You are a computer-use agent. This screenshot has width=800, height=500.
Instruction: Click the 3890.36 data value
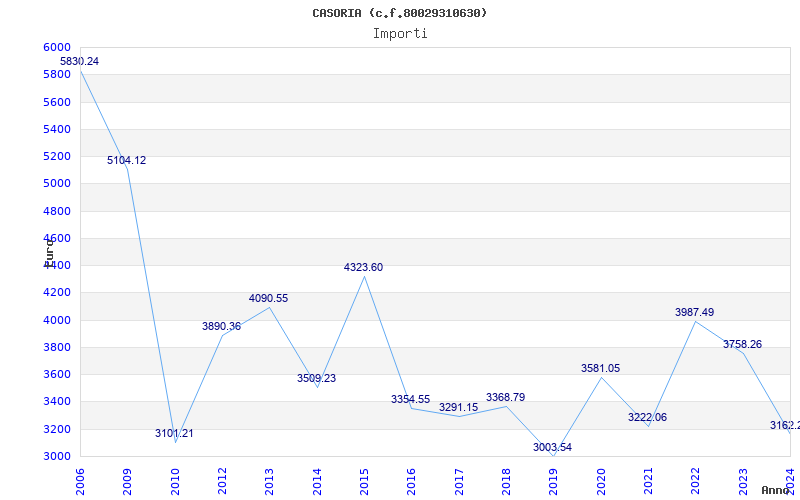coord(221,326)
